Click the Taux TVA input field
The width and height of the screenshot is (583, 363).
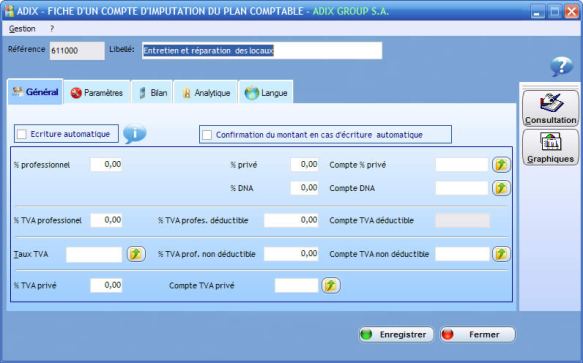[x=94, y=254]
